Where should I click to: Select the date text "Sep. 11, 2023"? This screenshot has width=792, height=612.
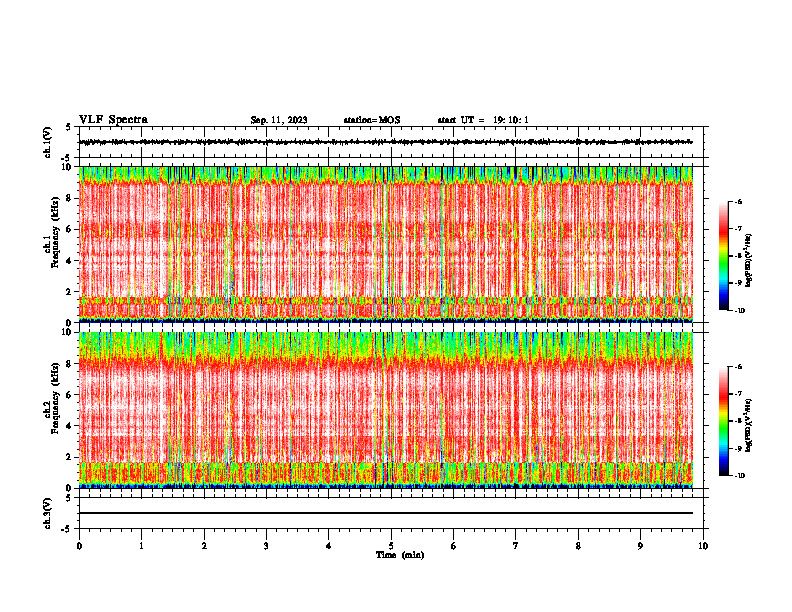279,120
